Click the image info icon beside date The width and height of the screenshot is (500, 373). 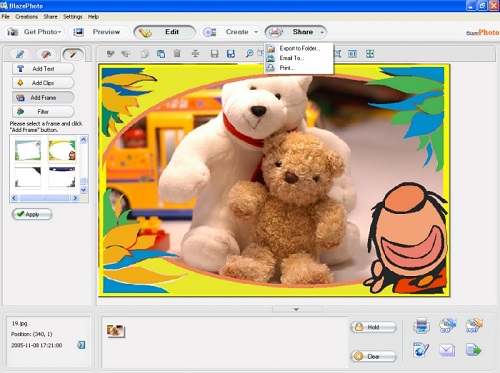81,345
